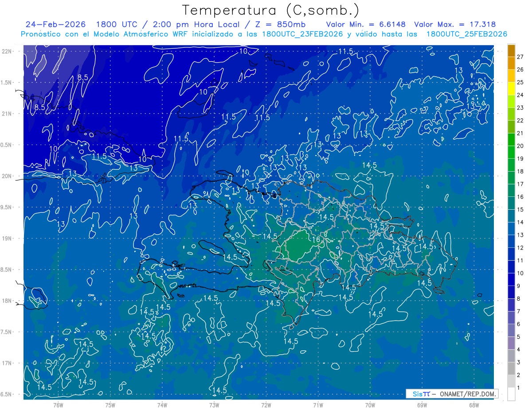Click the longitude label "71W"

(x=318, y=405)
